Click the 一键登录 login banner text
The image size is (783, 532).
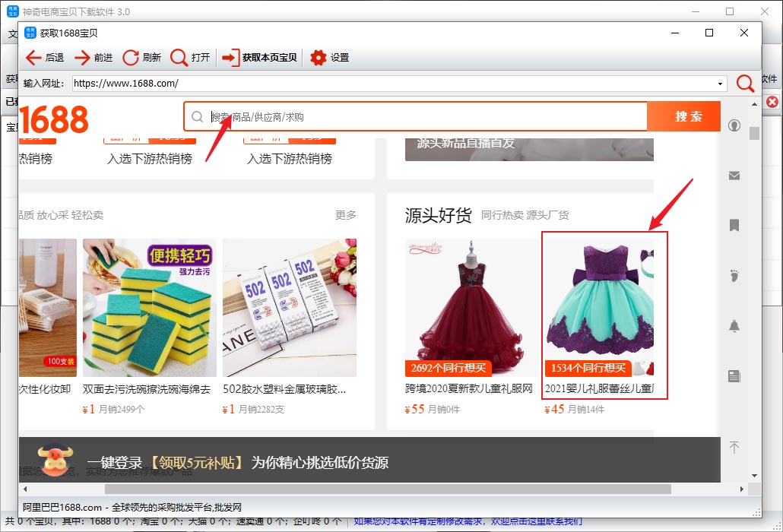115,463
